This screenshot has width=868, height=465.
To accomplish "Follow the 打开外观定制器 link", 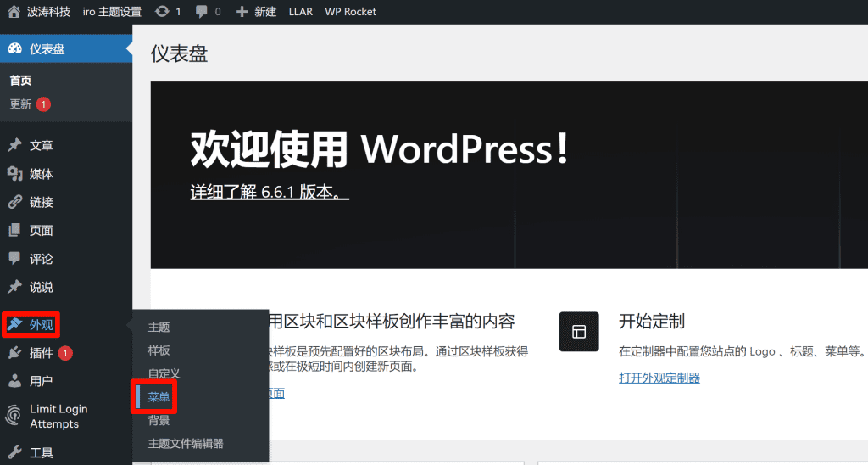I will [659, 378].
